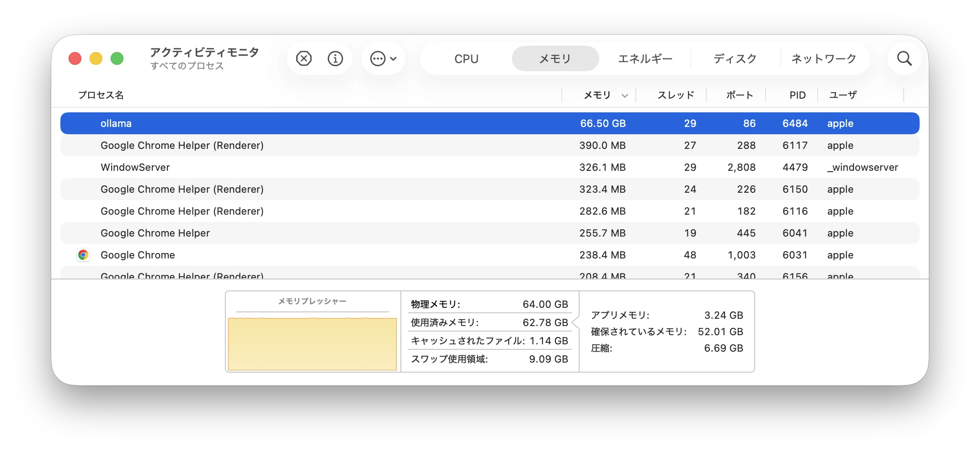Viewport: 980px width, 453px height.
Task: Click the red close window button
Action: click(75, 58)
